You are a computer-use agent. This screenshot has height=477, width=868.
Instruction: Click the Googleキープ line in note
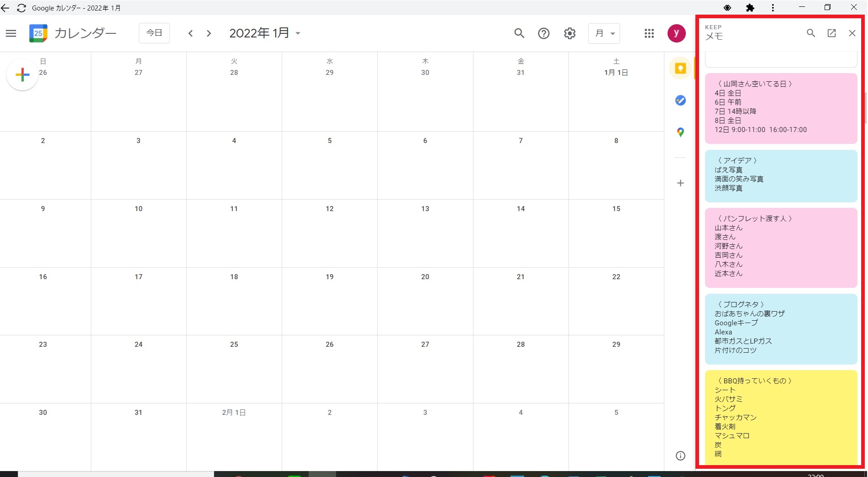(736, 323)
